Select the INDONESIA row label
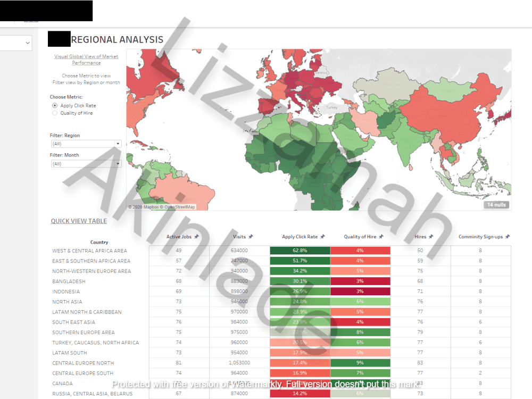The width and height of the screenshot is (532, 399). click(66, 292)
